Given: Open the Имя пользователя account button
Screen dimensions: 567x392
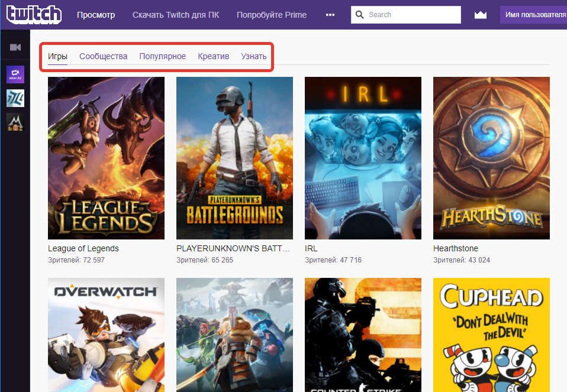Looking at the screenshot, I should pos(534,15).
